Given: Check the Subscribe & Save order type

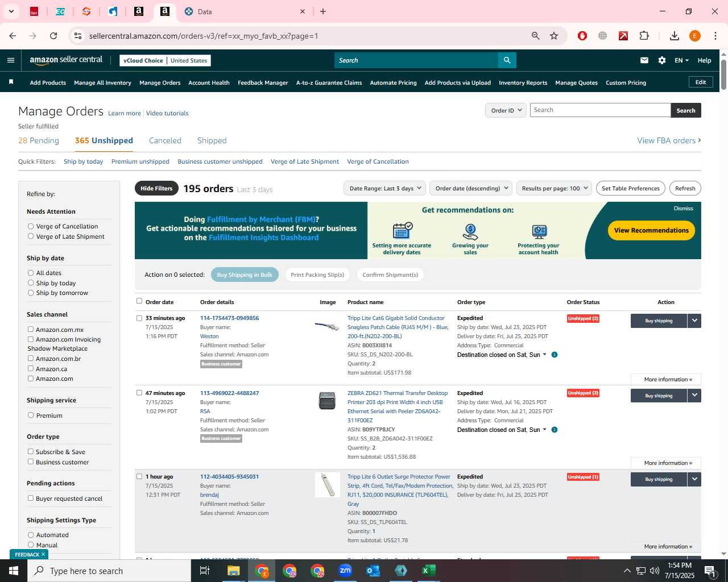Looking at the screenshot, I should (x=31, y=451).
